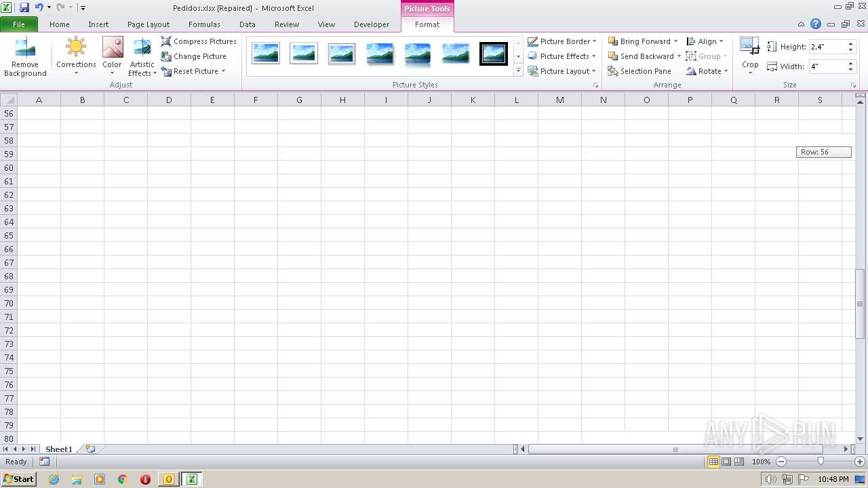
Task: Click the horizontal scrollbar thumb
Action: click(x=675, y=449)
